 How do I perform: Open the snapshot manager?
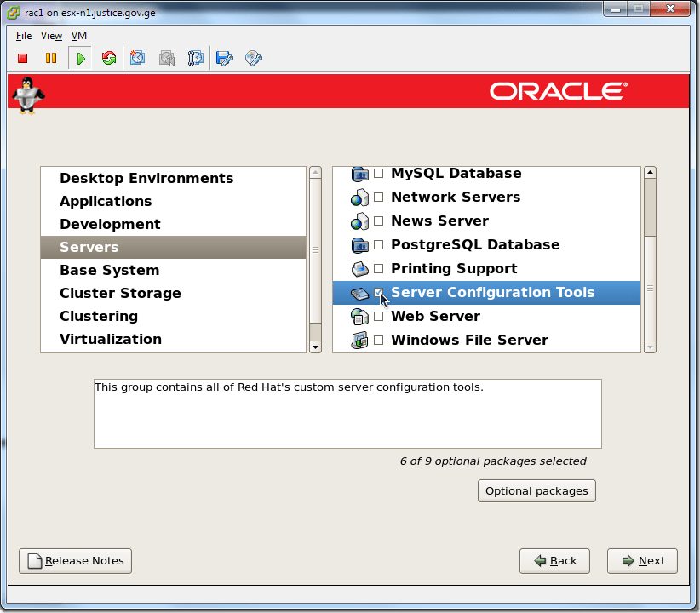tap(195, 58)
